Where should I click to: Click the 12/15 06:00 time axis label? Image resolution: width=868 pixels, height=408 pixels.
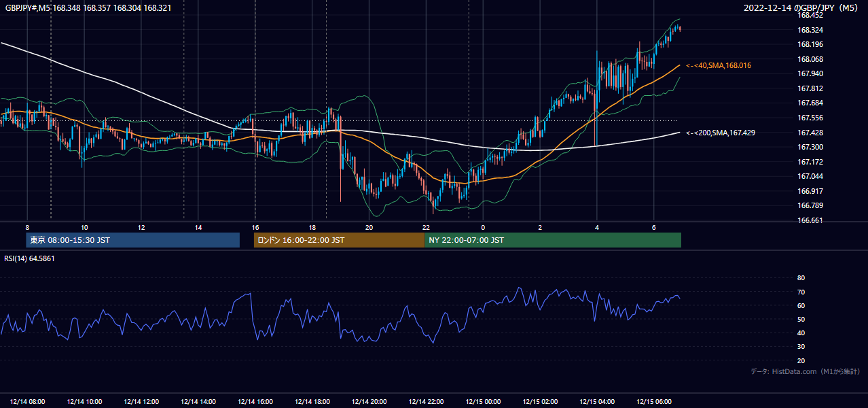[x=654, y=402]
